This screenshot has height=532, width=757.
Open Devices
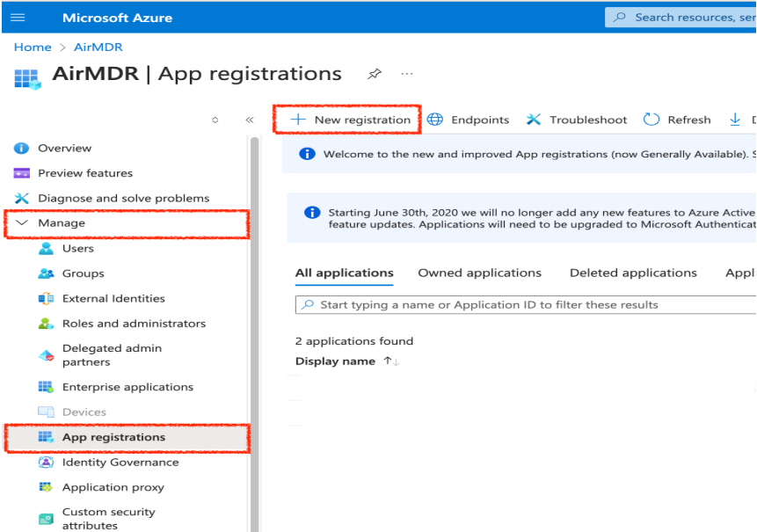click(84, 412)
